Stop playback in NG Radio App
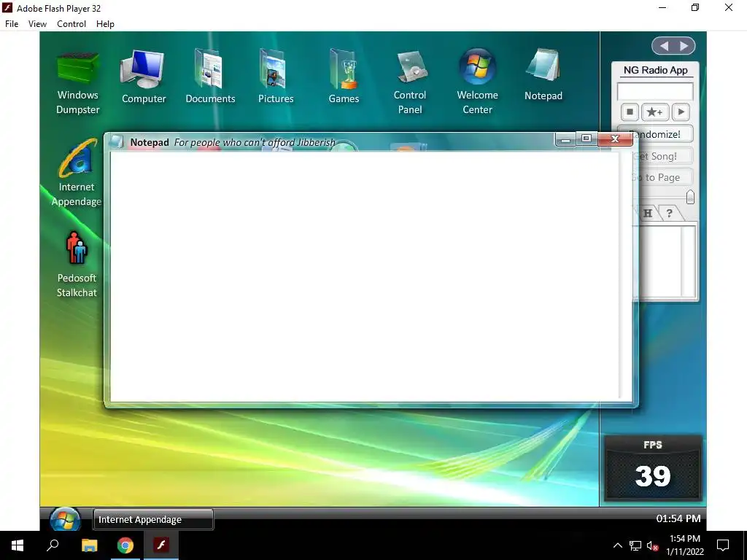 (630, 112)
